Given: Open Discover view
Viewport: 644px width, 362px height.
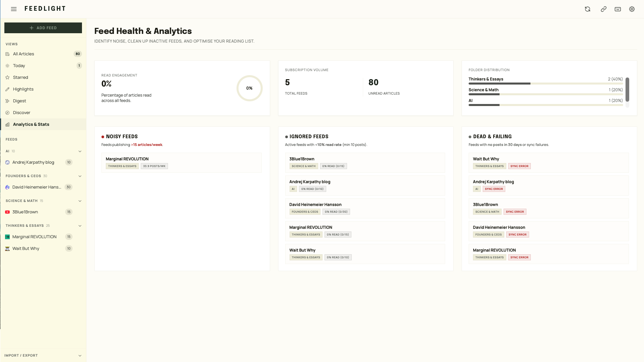Looking at the screenshot, I should pyautogui.click(x=43, y=113).
